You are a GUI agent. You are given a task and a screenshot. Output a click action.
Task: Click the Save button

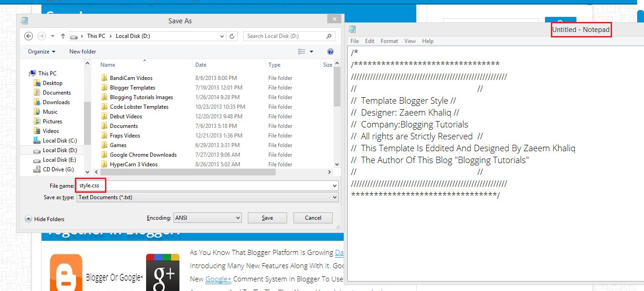coord(267,218)
